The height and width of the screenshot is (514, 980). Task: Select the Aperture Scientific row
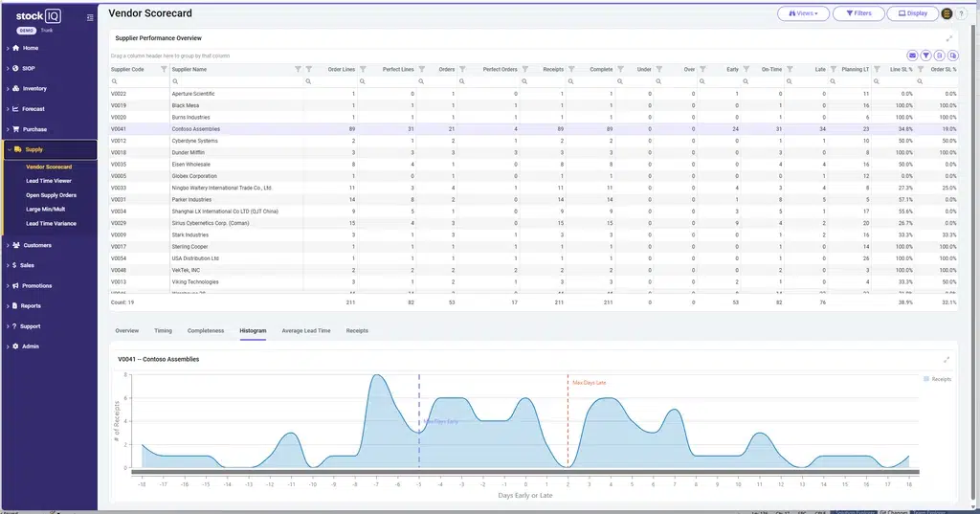(x=533, y=94)
